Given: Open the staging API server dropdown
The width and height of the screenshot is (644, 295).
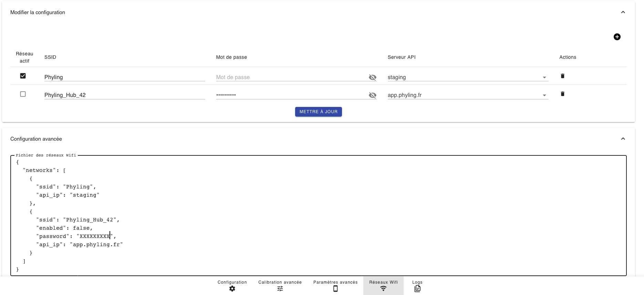Looking at the screenshot, I should (468, 77).
